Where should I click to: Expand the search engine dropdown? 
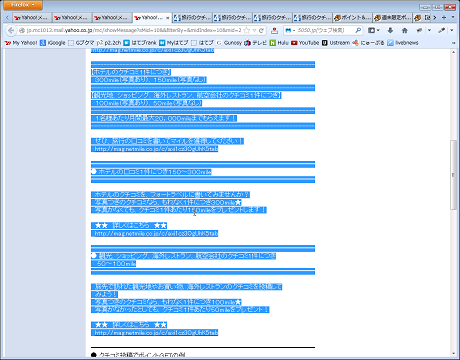(x=290, y=30)
